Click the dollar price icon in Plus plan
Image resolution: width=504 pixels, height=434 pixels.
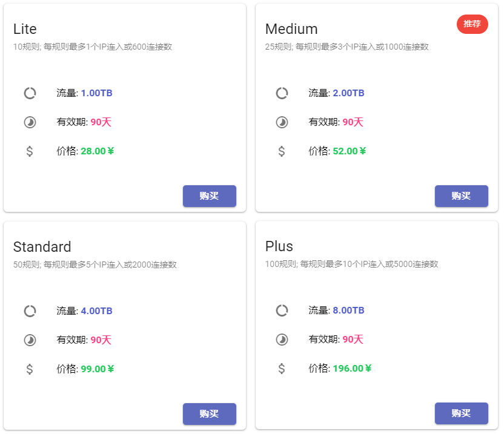(282, 368)
